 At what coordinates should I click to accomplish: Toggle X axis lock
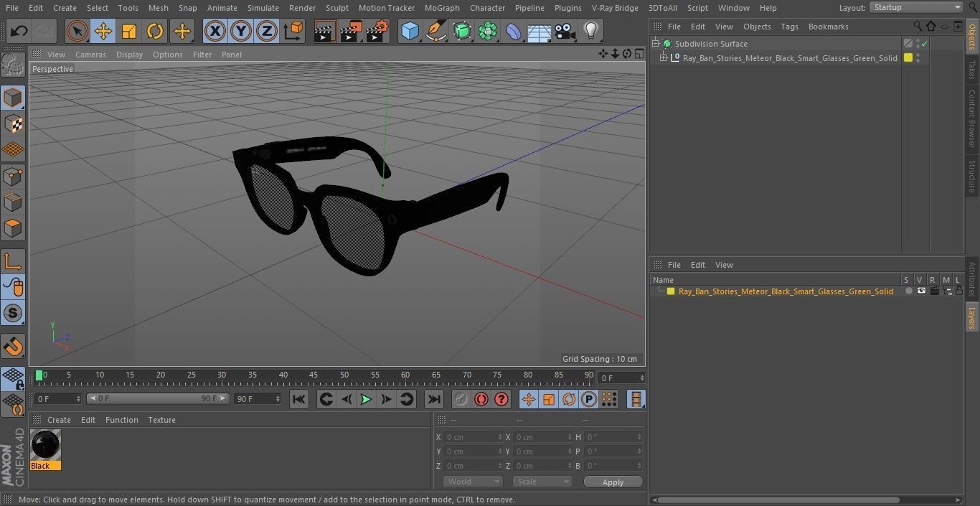click(x=215, y=32)
